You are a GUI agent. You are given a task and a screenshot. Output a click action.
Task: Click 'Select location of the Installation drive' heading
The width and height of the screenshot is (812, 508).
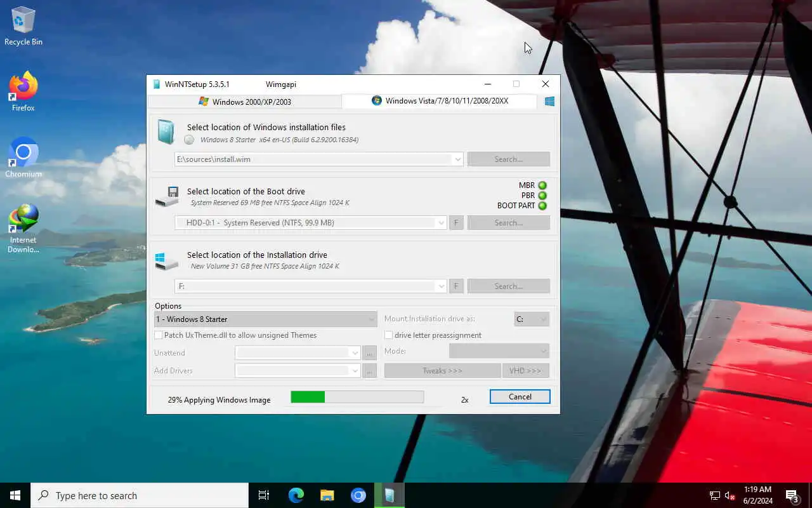point(257,255)
